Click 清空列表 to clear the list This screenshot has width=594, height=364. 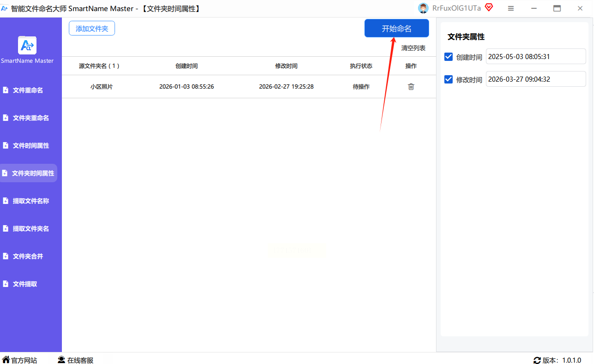click(x=413, y=48)
